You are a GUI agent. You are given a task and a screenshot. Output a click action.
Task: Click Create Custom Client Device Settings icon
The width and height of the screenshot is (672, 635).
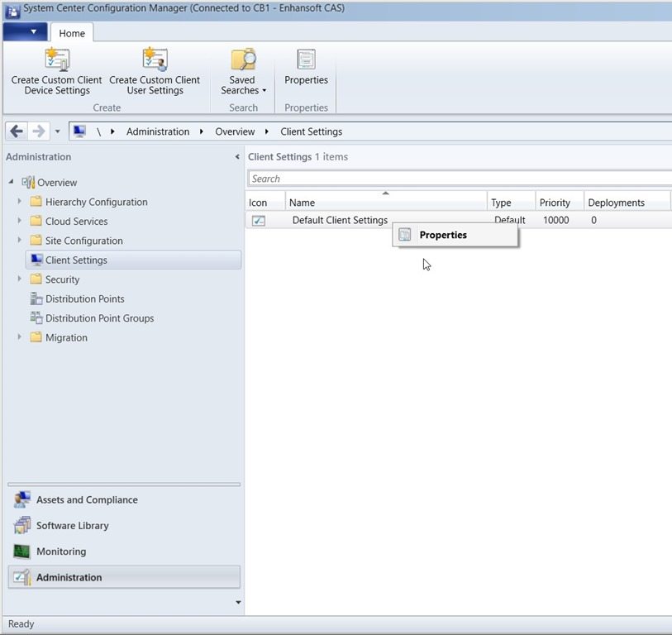(x=57, y=60)
